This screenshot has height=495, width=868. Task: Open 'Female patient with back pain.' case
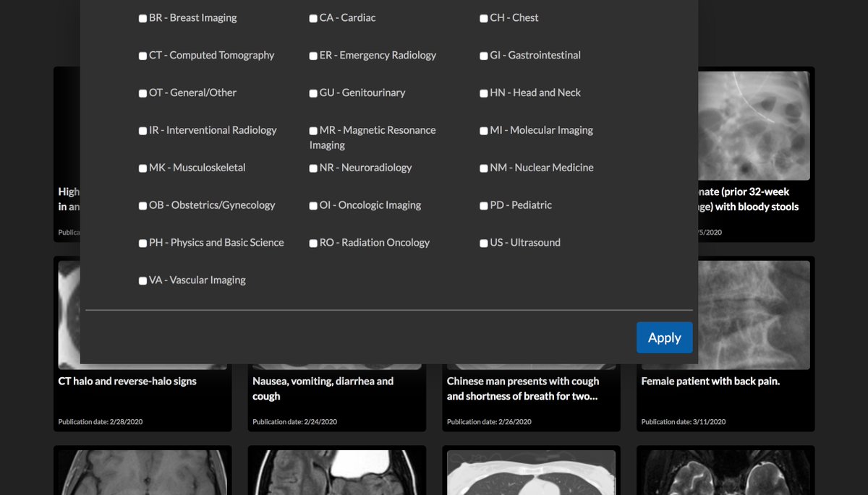point(710,381)
